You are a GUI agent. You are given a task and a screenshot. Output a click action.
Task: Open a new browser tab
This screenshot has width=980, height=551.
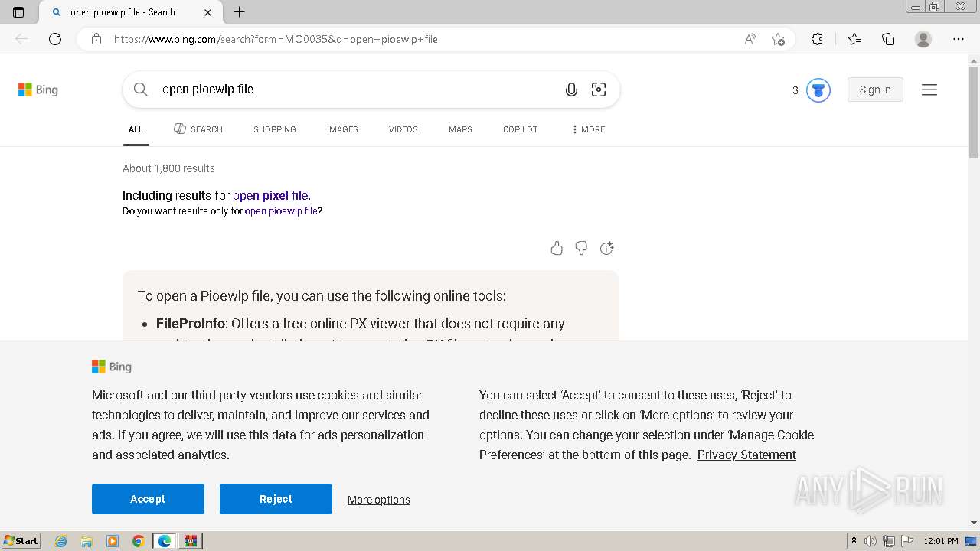click(239, 12)
